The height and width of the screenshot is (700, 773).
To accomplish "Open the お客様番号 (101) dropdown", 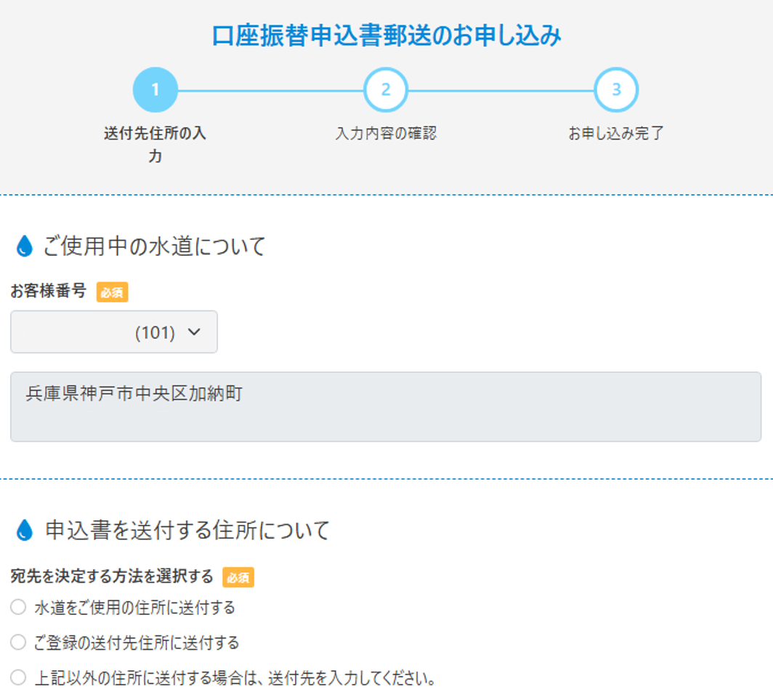I will tap(114, 332).
